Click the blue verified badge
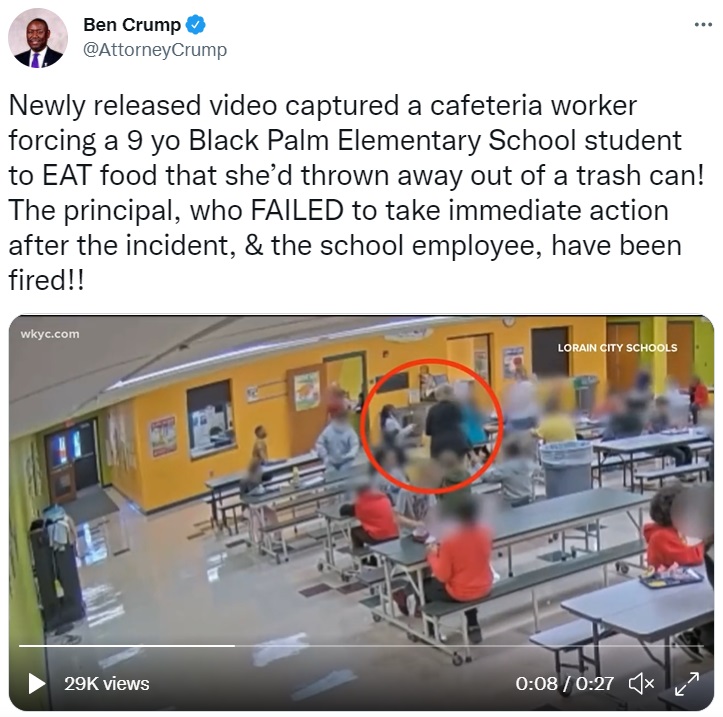723x717 pixels. [196, 25]
